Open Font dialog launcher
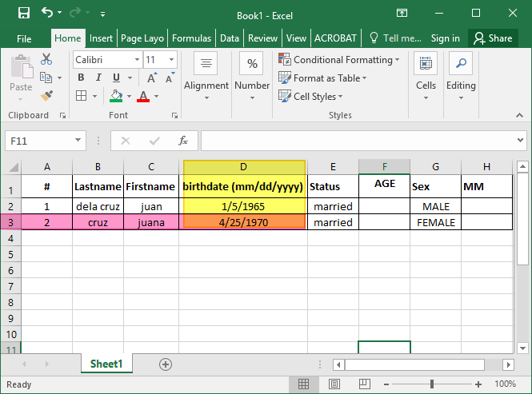This screenshot has height=394, width=532. 174,116
